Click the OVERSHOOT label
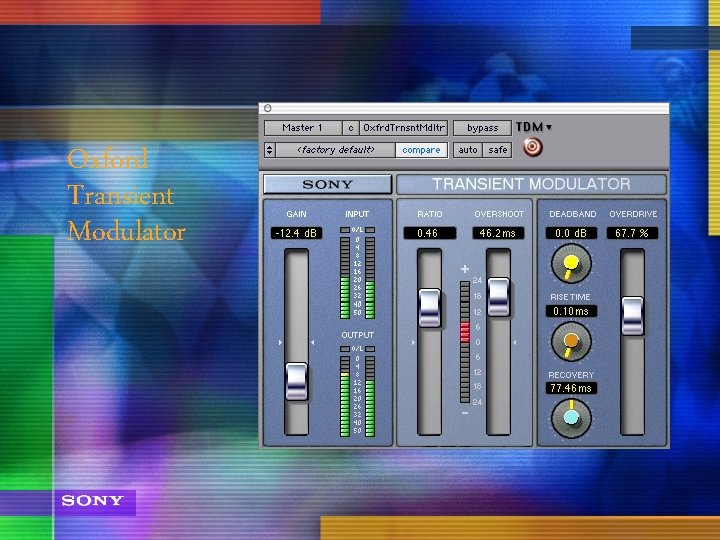Viewport: 720px width, 540px height. coord(499,214)
